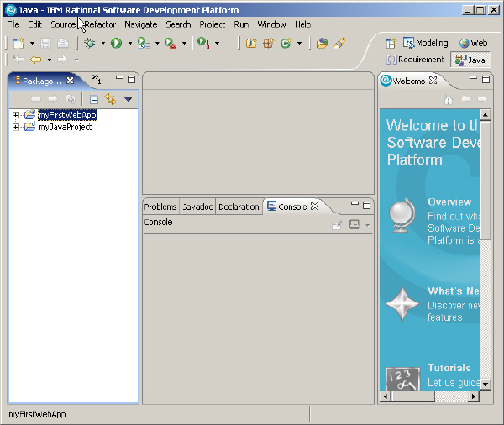Click the Profile launch icon
The width and height of the screenshot is (504, 425).
coord(144,43)
